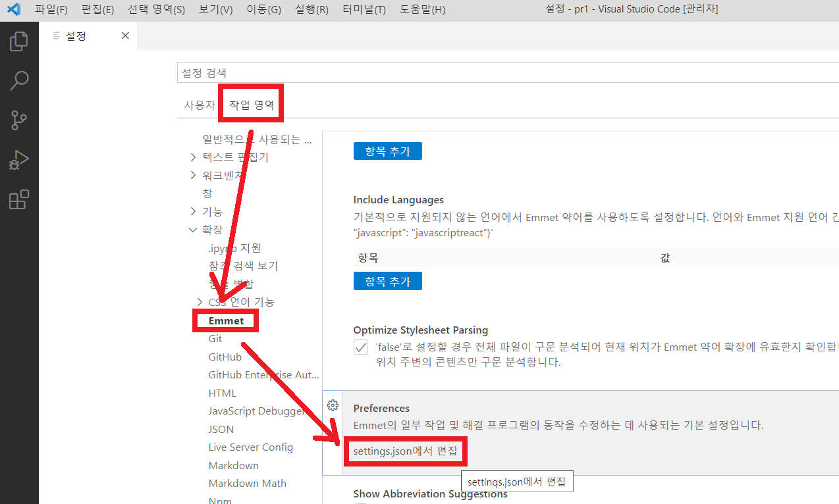Select .ipynb 지원 in settings tree
Image resolution: width=839 pixels, height=504 pixels.
coord(235,247)
